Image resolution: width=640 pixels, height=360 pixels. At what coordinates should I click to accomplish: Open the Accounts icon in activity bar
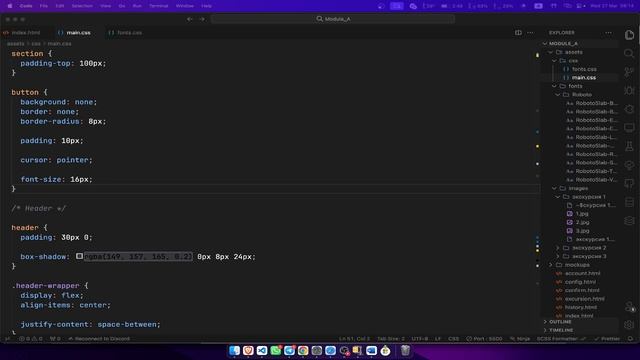[x=629, y=307]
